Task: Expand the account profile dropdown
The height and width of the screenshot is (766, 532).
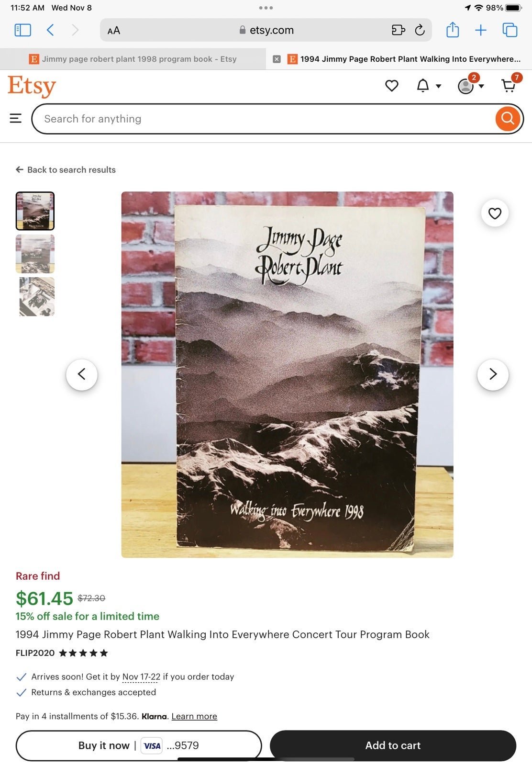Action: point(471,85)
